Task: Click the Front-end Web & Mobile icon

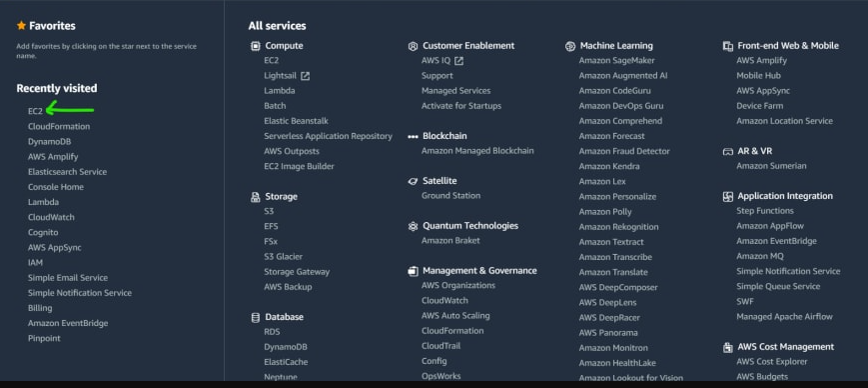Action: point(728,46)
